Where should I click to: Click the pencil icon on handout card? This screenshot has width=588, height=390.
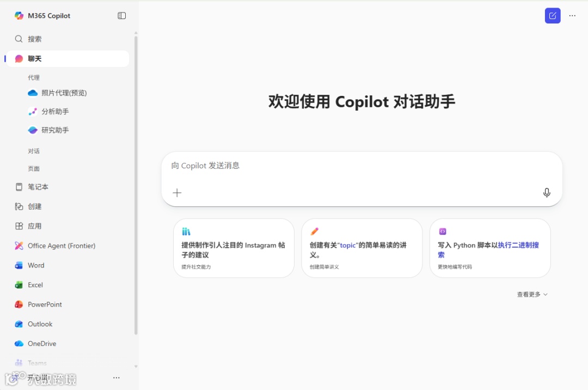coord(314,231)
